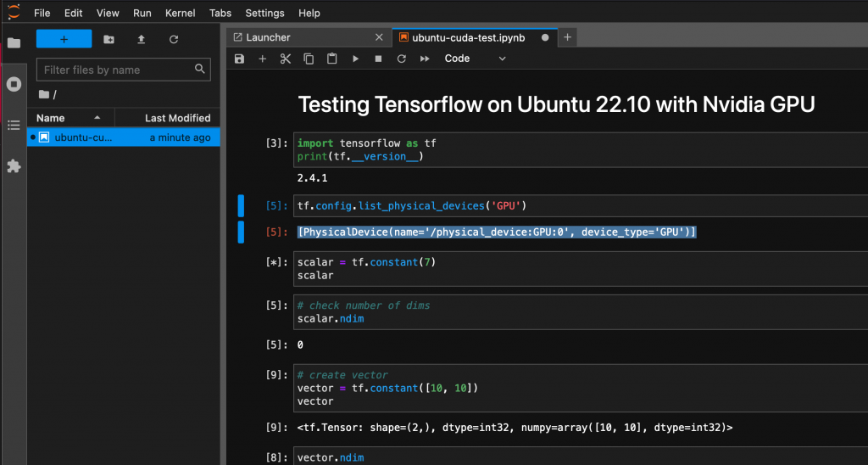Open the cell type Code dropdown
Image resolution: width=868 pixels, height=465 pixels.
click(x=475, y=59)
